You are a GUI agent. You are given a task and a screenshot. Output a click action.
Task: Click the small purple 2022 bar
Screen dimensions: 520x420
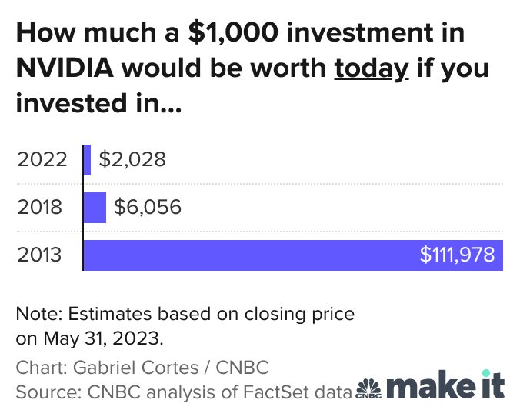87,160
